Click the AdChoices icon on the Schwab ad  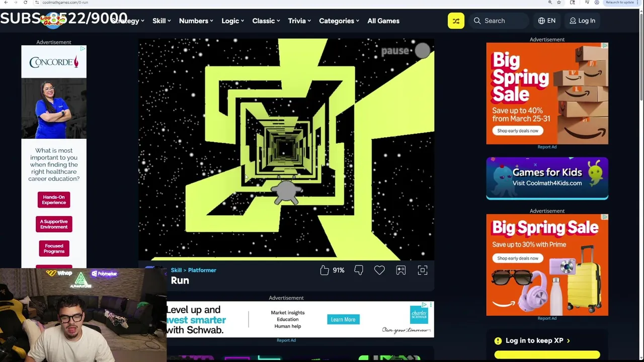pyautogui.click(x=425, y=305)
